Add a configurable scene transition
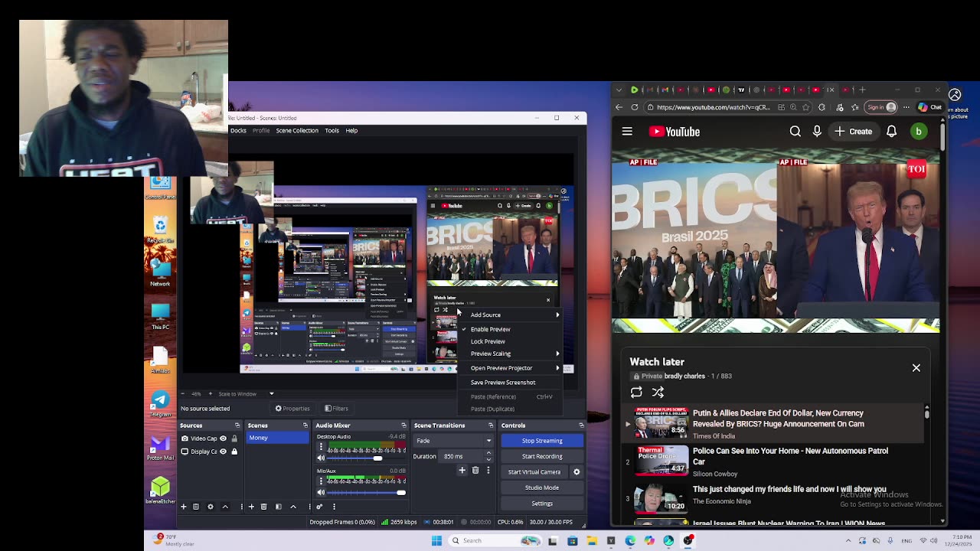Image resolution: width=980 pixels, height=551 pixels. click(x=462, y=471)
